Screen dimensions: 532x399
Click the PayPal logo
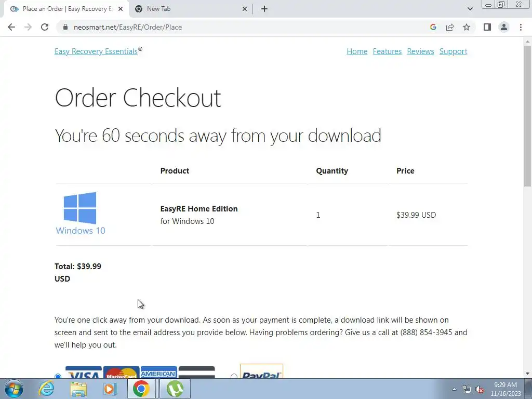[x=261, y=371]
